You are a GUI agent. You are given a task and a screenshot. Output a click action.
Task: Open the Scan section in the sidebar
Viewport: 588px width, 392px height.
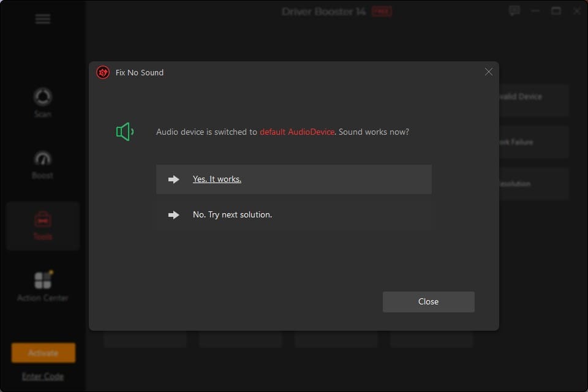(43, 103)
